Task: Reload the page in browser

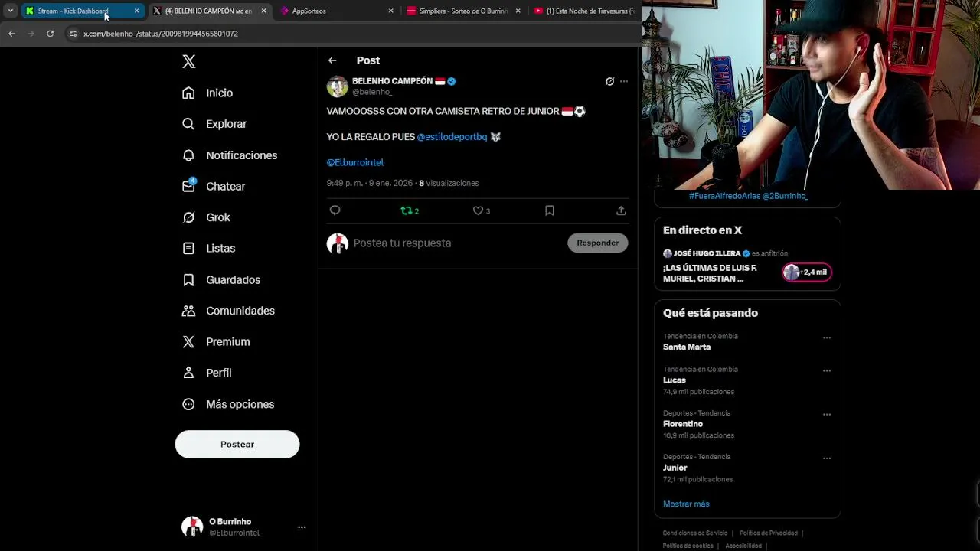Action: pos(50,34)
